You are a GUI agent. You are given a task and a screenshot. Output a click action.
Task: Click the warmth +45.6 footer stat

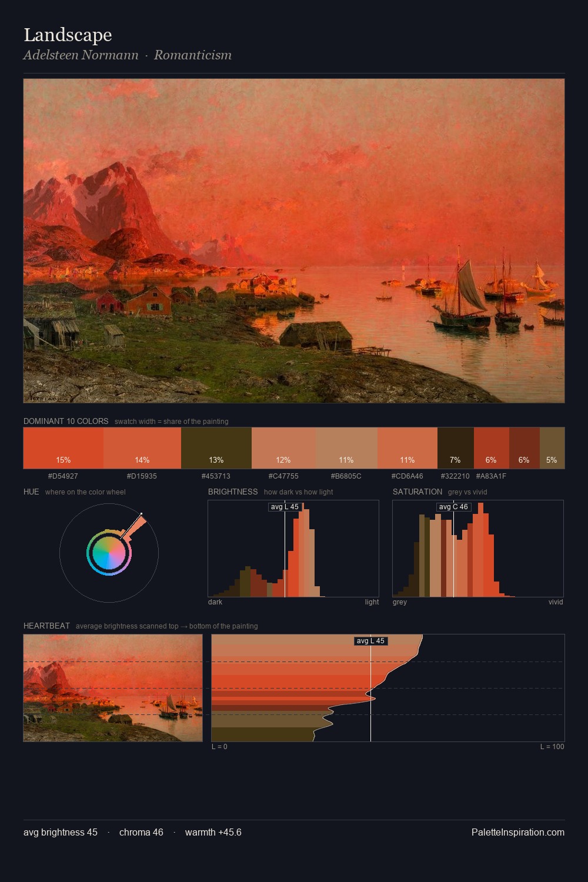213,832
